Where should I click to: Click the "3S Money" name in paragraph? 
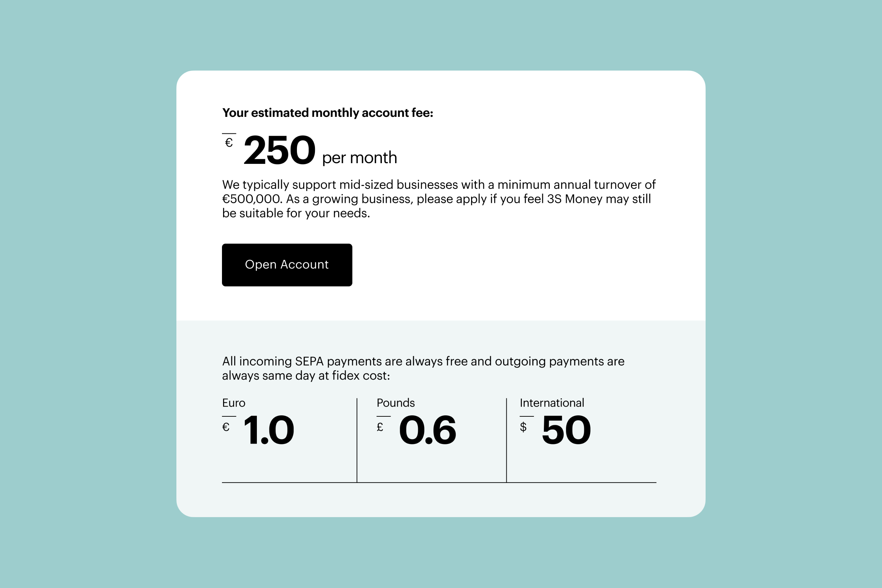coord(574,199)
